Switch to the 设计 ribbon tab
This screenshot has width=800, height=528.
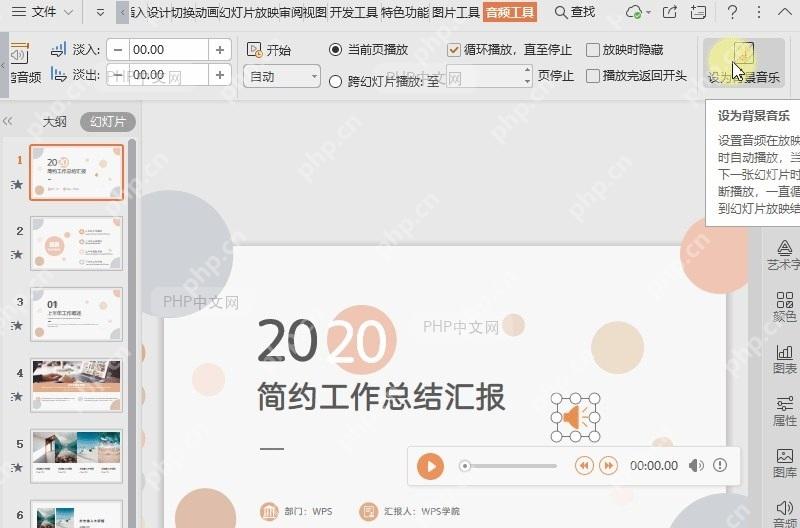[x=158, y=12]
